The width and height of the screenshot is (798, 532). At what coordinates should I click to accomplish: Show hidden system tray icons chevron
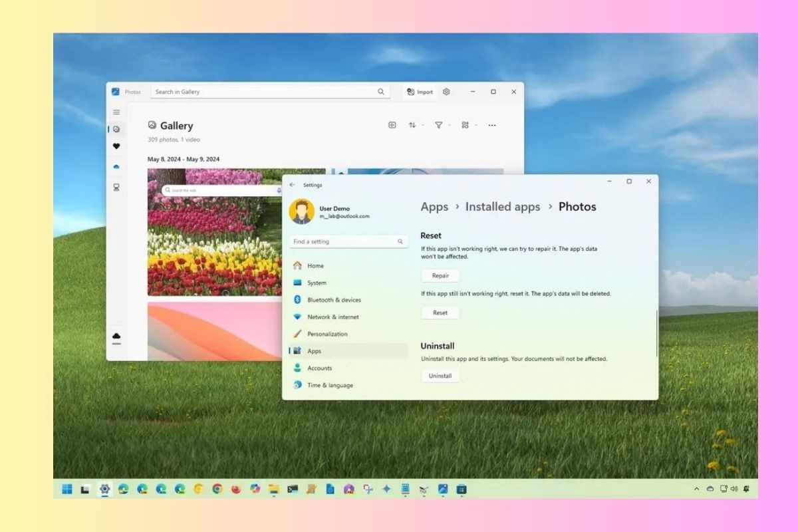pyautogui.click(x=696, y=489)
